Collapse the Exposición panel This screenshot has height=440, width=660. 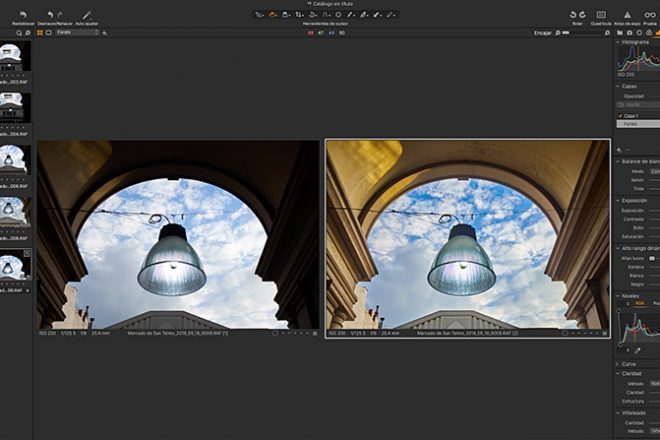tap(618, 201)
